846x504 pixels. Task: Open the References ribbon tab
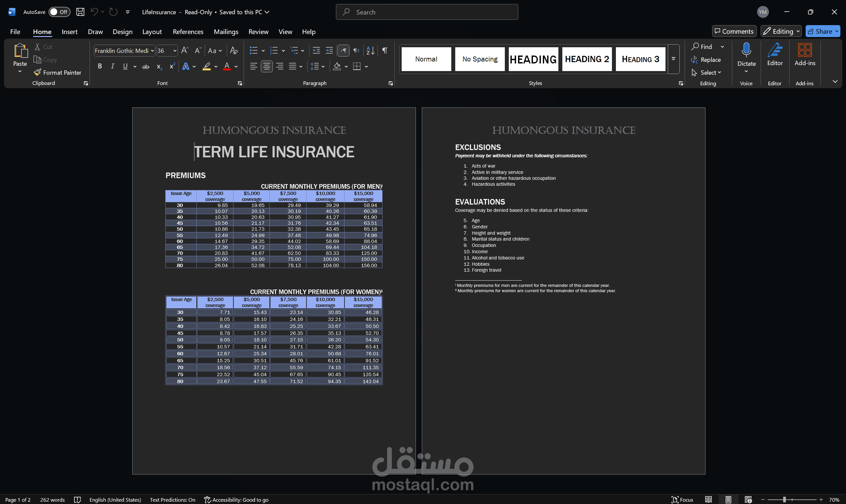click(x=188, y=32)
